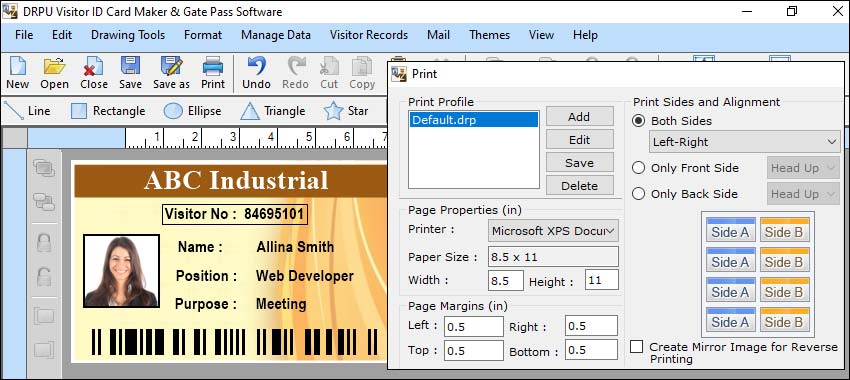Select the Rectangle drawing tool

108,111
